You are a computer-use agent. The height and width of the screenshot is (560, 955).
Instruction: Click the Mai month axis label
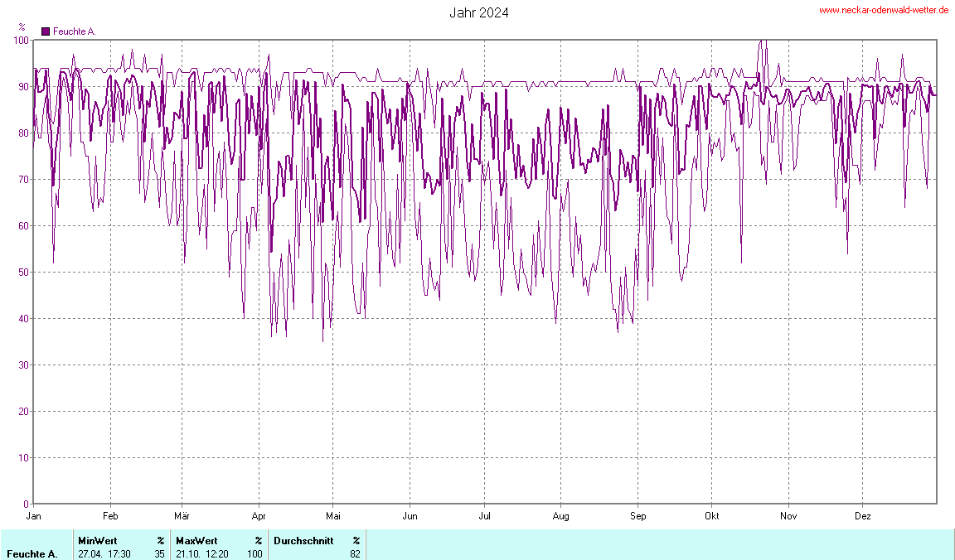(x=332, y=515)
